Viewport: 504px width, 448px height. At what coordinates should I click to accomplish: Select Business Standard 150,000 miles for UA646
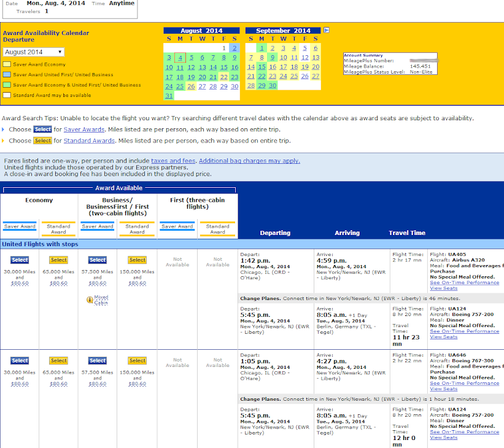click(138, 361)
